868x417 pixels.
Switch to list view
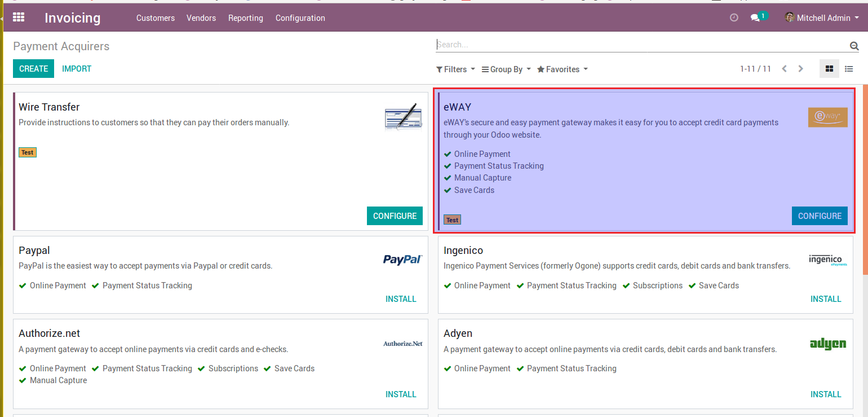coord(849,69)
